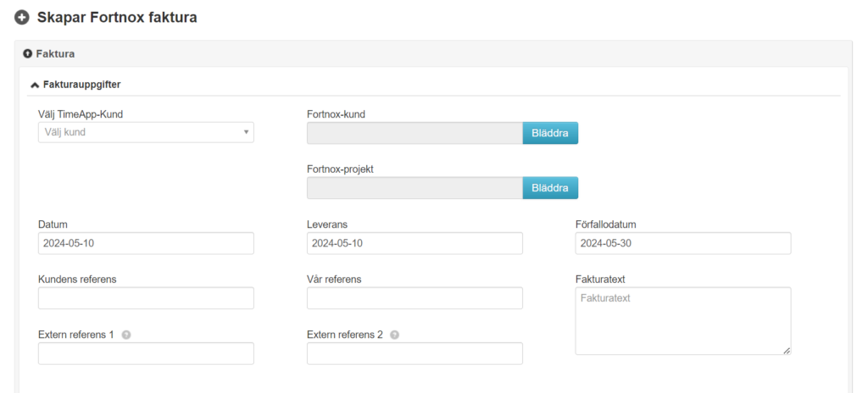Screen dimensions: 868x393
Task: Click the arrow icon next to Faktura
Action: (x=27, y=53)
